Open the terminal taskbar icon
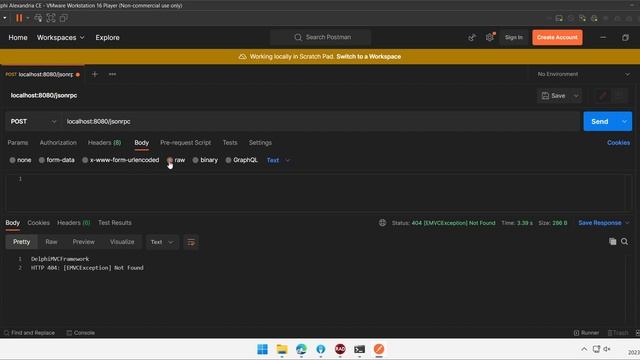Viewport: 640px width, 360px height. tap(359, 349)
